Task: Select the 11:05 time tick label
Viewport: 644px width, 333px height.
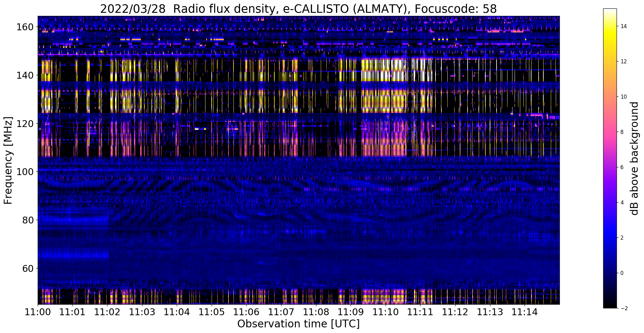Action: (212, 312)
